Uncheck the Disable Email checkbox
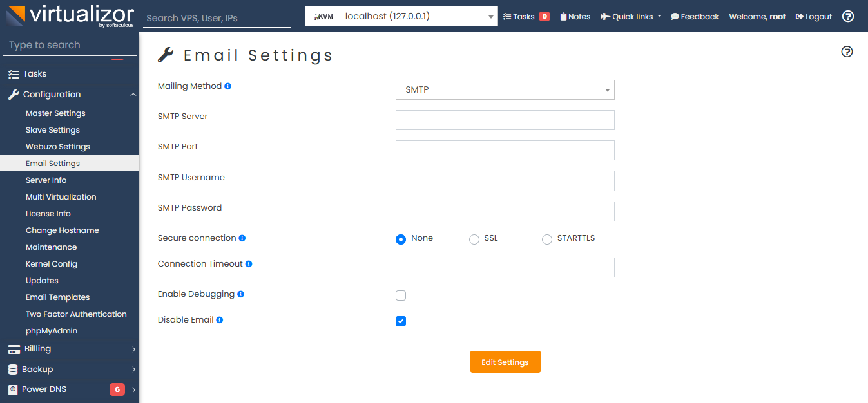Viewport: 868px width, 403px height. pyautogui.click(x=401, y=321)
